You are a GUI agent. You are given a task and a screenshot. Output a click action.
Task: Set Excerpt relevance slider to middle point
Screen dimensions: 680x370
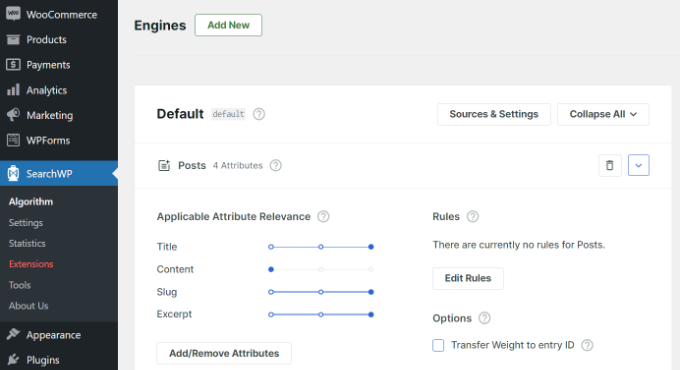[x=320, y=314]
